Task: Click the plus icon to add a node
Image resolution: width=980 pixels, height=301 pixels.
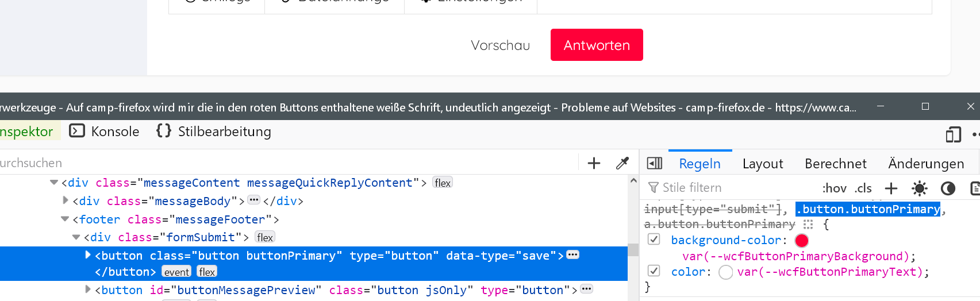Action: tap(594, 163)
